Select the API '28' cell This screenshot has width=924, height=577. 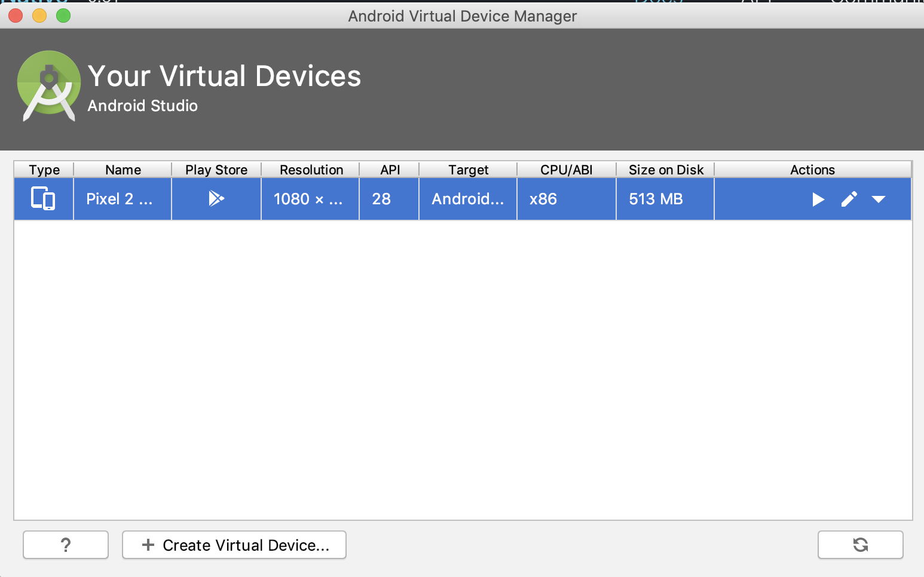[389, 199]
